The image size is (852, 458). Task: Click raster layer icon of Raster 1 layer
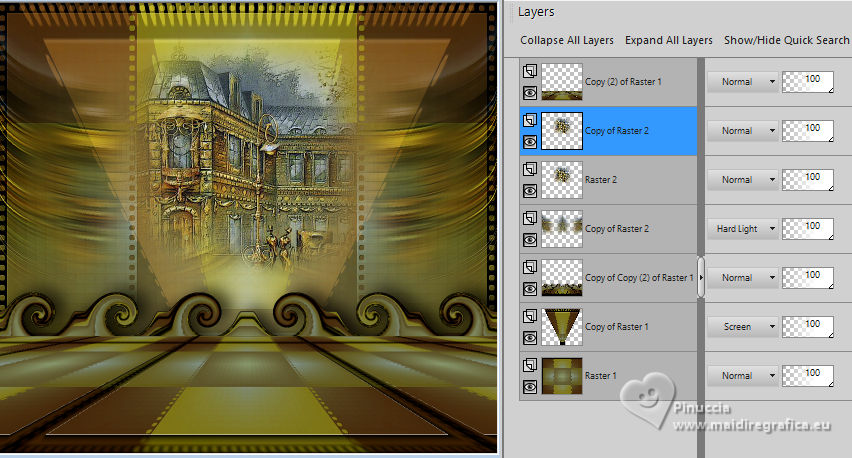click(530, 365)
